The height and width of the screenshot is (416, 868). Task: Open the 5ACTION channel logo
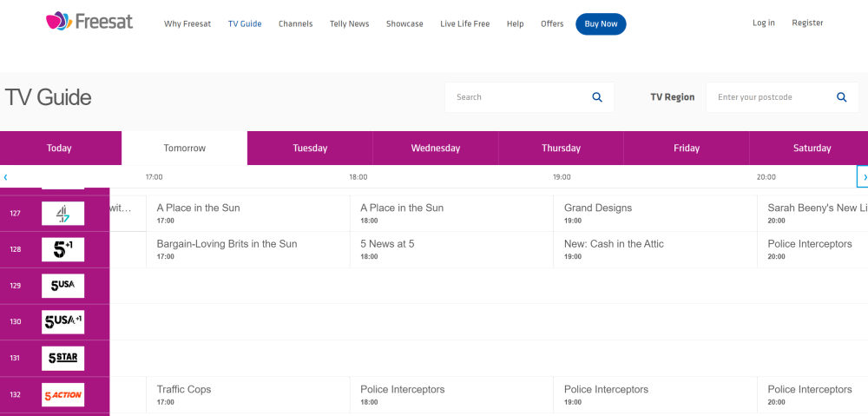[63, 395]
